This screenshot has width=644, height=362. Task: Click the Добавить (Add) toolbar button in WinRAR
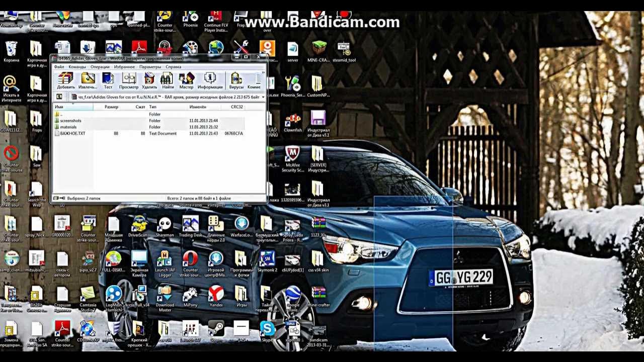click(66, 81)
